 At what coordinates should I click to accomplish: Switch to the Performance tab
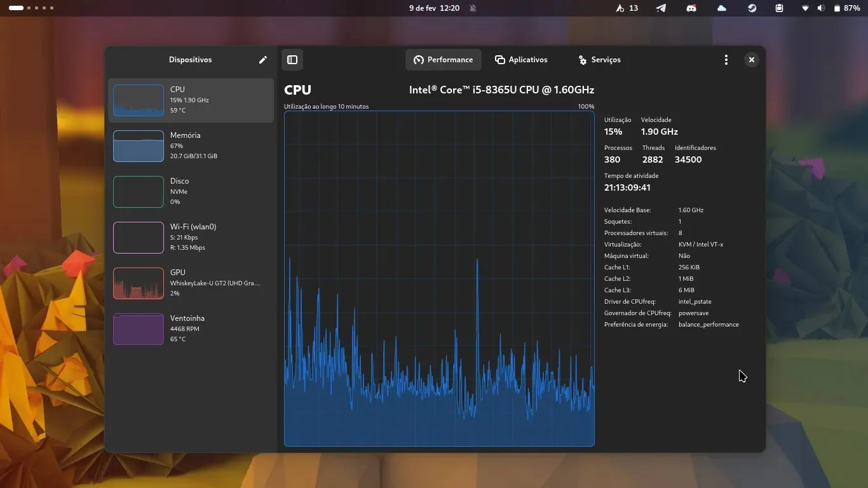tap(444, 60)
